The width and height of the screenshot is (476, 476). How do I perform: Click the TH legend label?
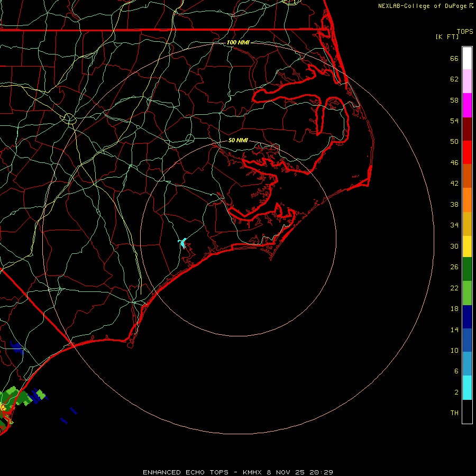(454, 413)
